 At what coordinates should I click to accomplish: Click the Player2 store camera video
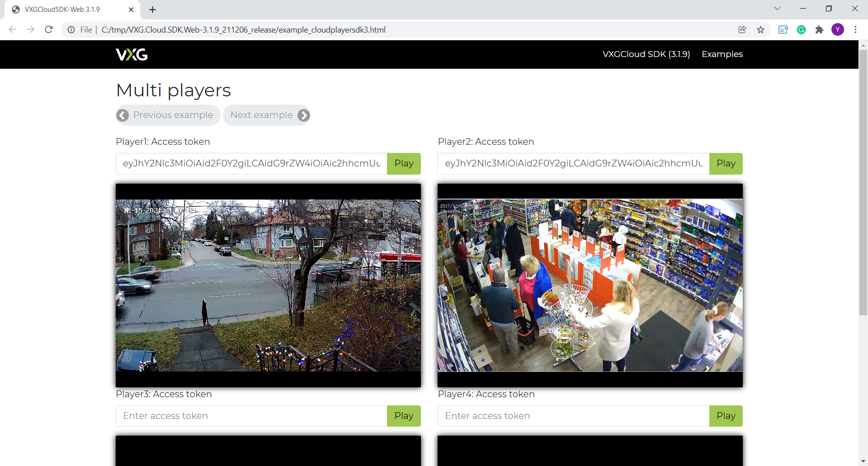pos(590,285)
